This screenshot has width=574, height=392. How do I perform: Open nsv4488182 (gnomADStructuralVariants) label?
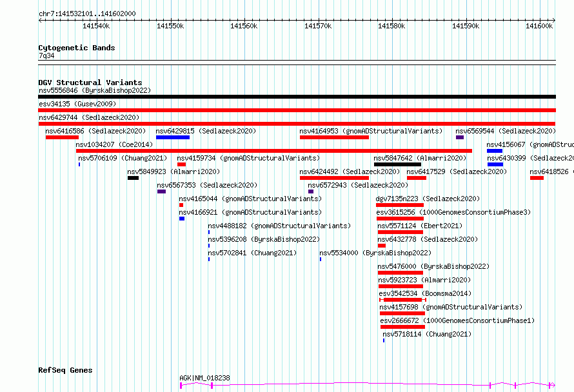pos(279,226)
